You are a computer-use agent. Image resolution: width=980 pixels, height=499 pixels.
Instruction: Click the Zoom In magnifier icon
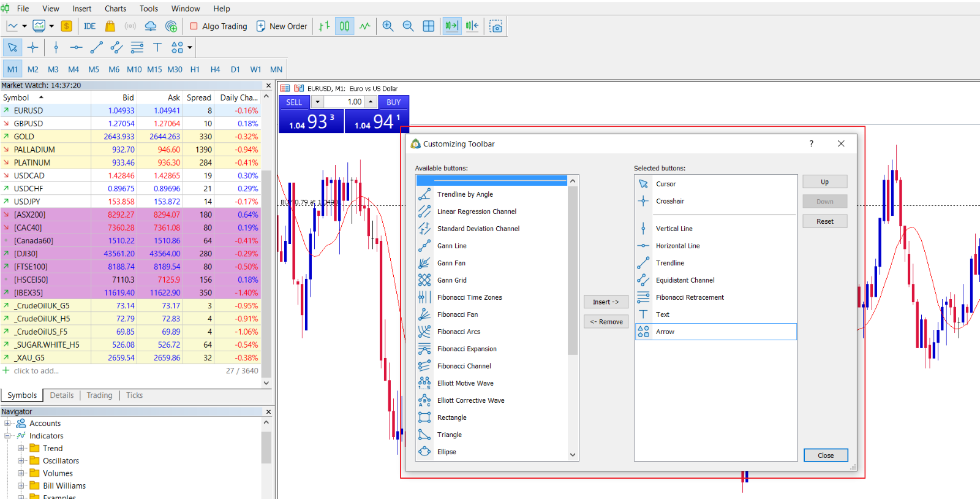pos(388,26)
